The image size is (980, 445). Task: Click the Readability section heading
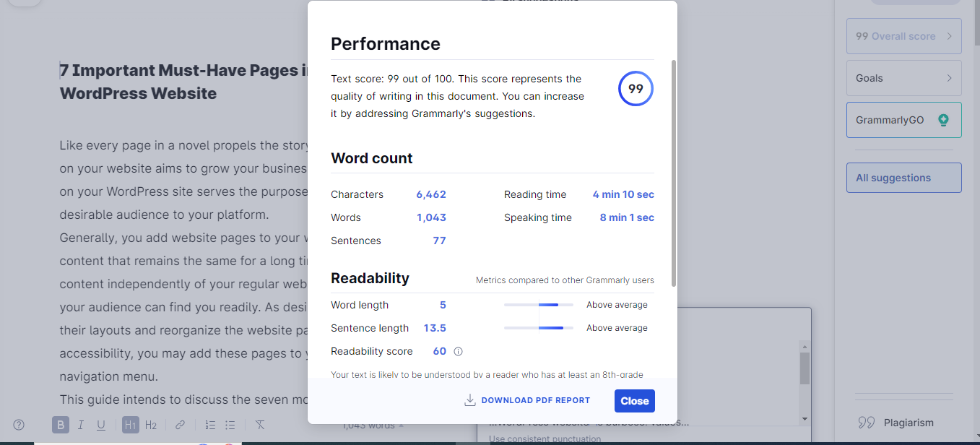(370, 278)
